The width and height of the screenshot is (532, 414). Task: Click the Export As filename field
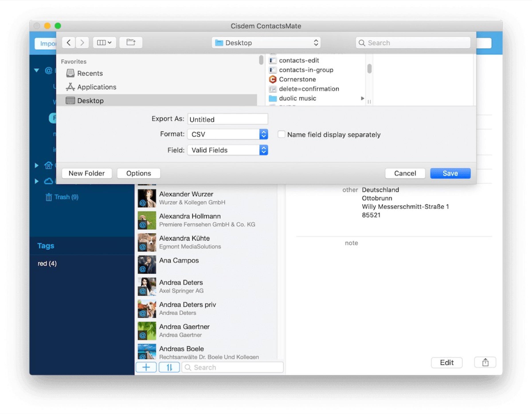(x=227, y=119)
